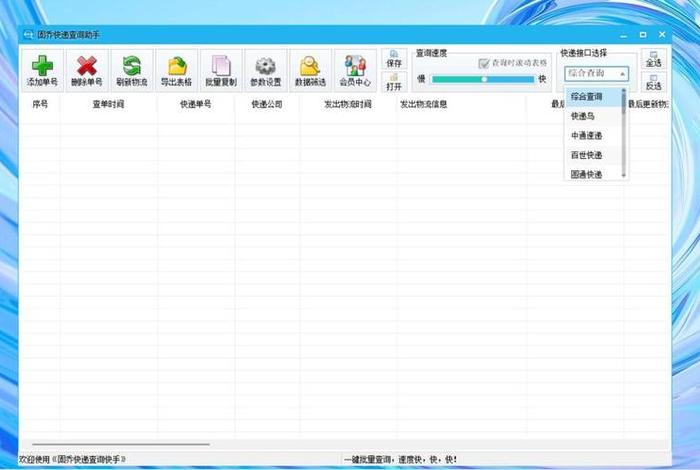Select 中通速递 in dropdown list
700x470 pixels.
(x=594, y=135)
